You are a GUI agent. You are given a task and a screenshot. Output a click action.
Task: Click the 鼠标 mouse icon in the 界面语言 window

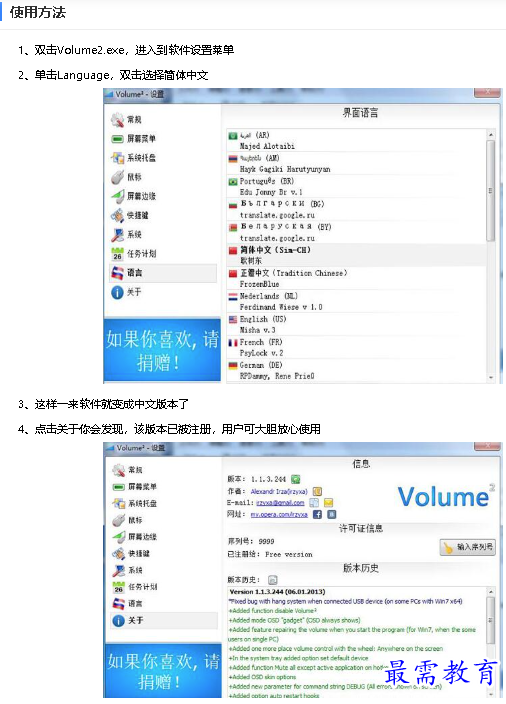click(117, 177)
